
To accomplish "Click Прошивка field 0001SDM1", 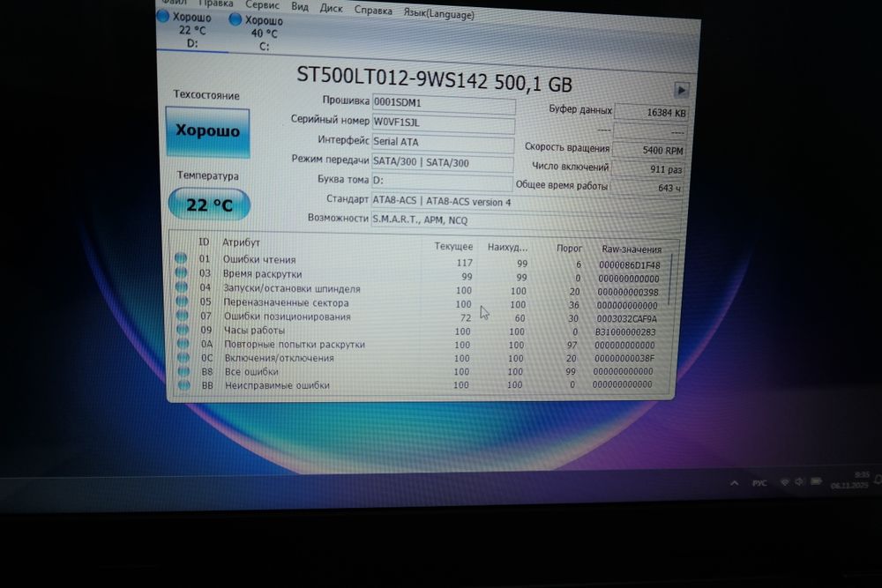I will click(x=444, y=104).
